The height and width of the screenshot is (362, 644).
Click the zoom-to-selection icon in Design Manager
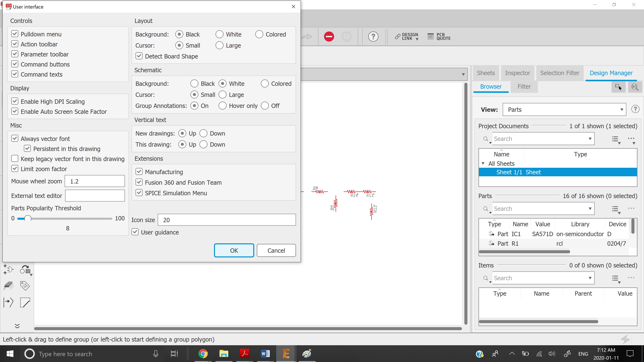coord(635,87)
